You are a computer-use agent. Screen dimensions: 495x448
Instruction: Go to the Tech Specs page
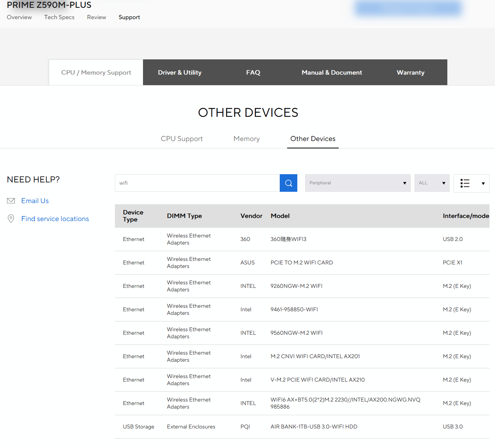tap(59, 17)
